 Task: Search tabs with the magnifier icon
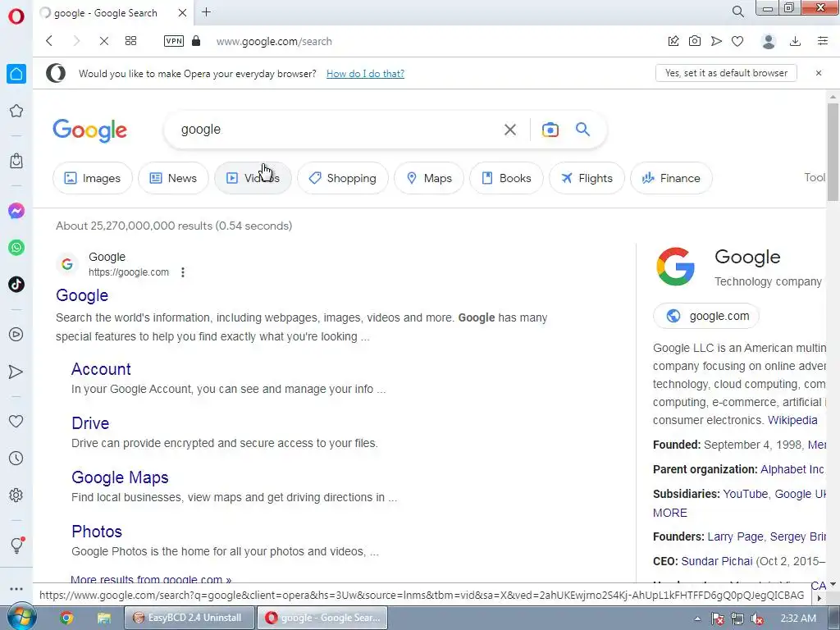737,11
